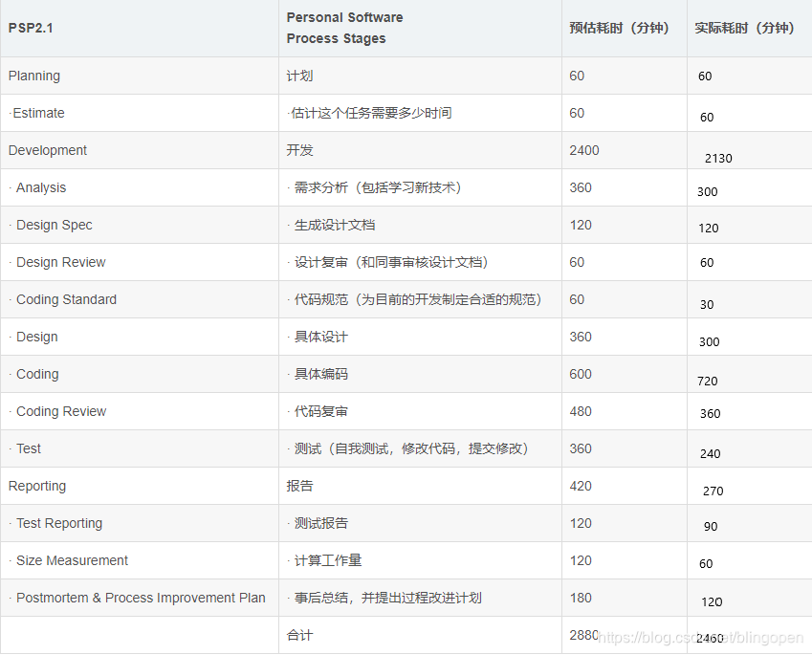Select the Development row label
This screenshot has width=812, height=655.
[x=48, y=150]
